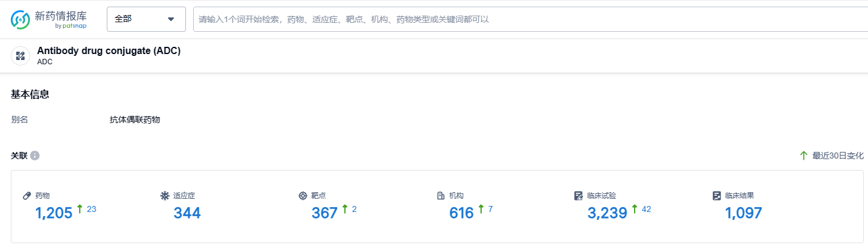Click the ADC drug type icon

click(x=20, y=56)
